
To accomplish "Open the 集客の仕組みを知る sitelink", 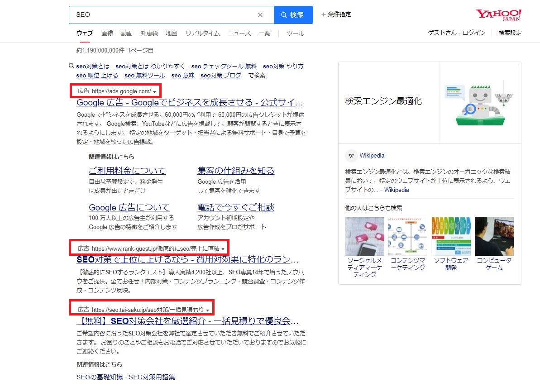I will click(x=236, y=171).
